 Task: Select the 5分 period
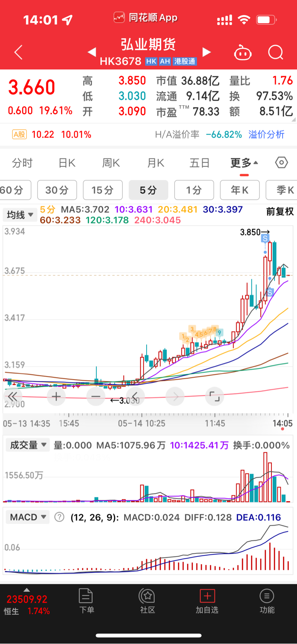pyautogui.click(x=148, y=190)
